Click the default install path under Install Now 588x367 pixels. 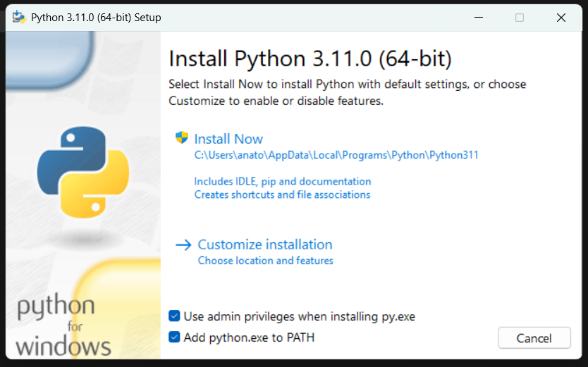336,155
